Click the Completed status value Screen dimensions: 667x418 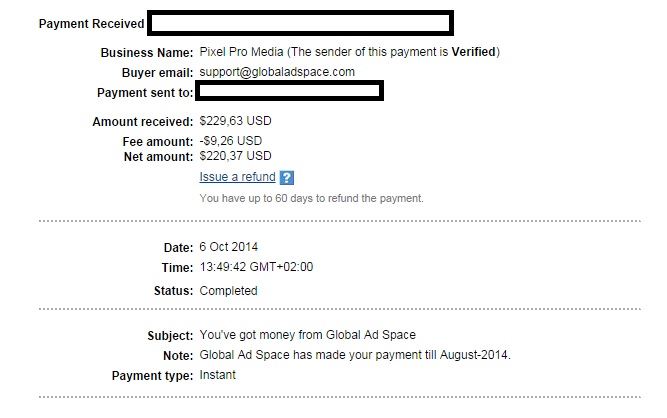(x=228, y=291)
